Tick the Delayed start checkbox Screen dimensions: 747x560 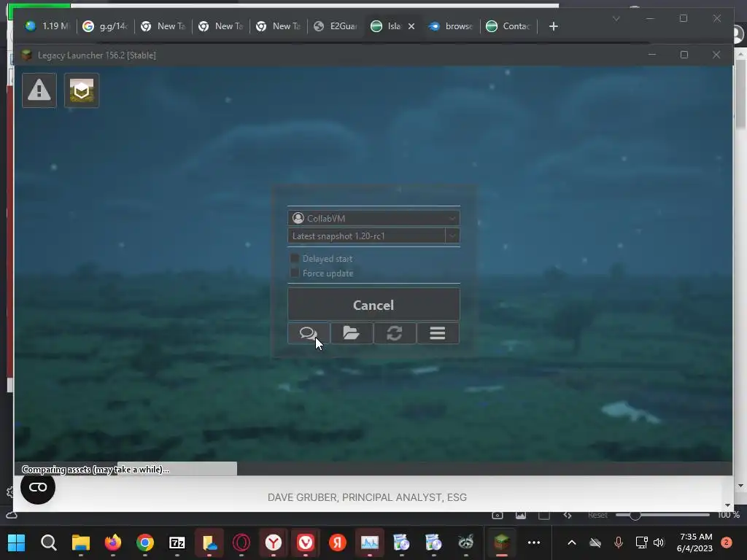tap(295, 259)
